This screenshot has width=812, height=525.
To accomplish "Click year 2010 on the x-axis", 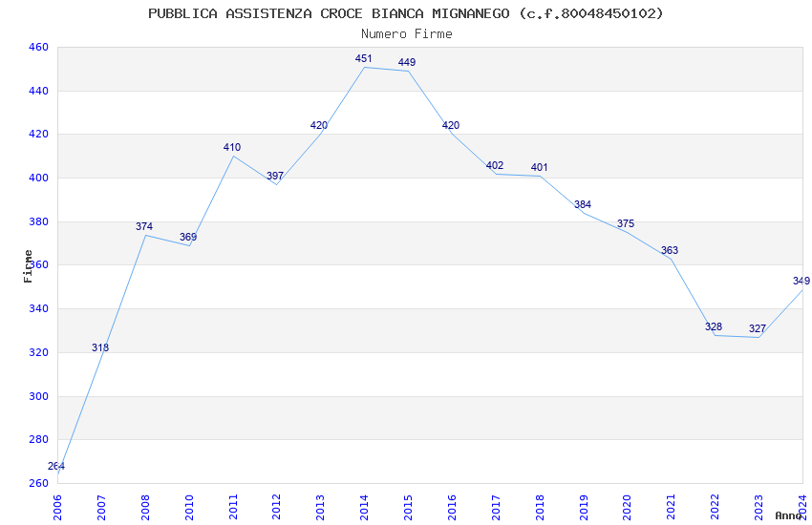I will [189, 508].
